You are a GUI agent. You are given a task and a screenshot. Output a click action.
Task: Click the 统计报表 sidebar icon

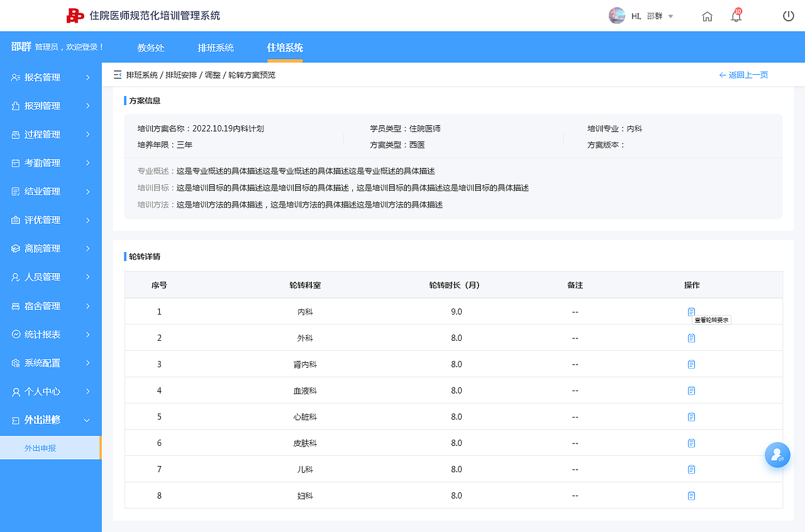pyautogui.click(x=16, y=334)
